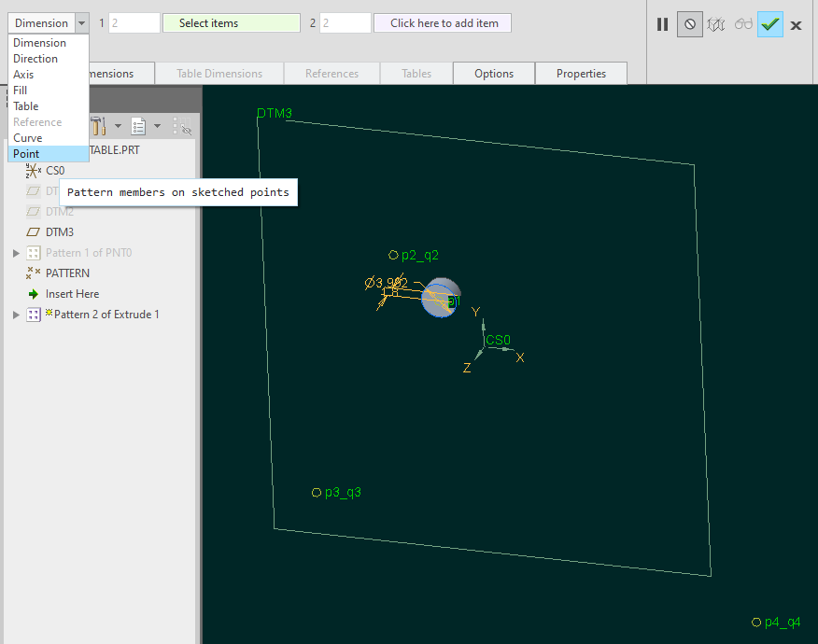Viewport: 818px width, 644px height.
Task: Expand the Pattern 1 of PNT0 node
Action: click(x=16, y=252)
